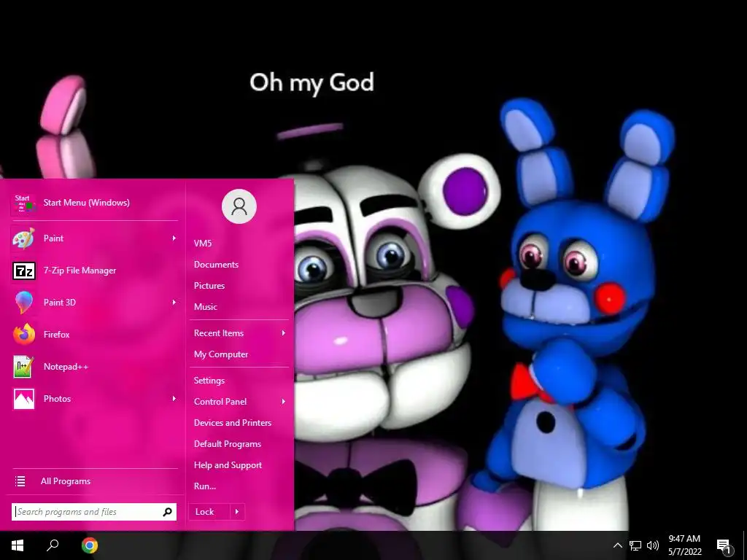Viewport: 747px width, 560px height.
Task: Click the Paint 3D program label
Action: pyautogui.click(x=60, y=303)
